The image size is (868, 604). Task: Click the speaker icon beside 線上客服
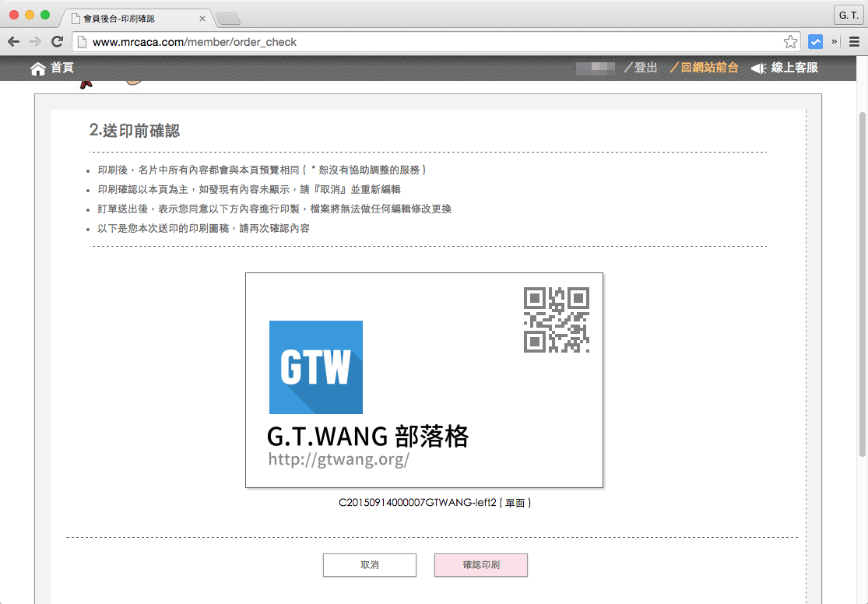point(758,68)
